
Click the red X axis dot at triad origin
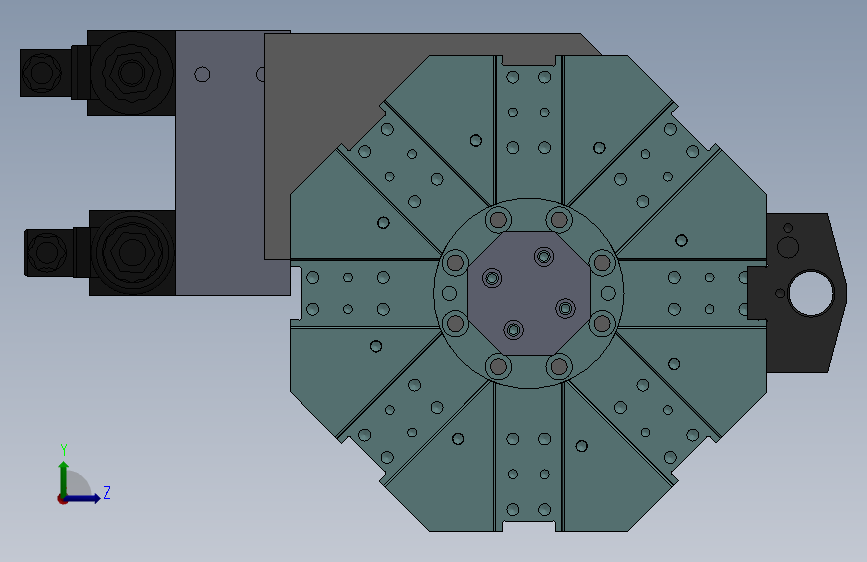(x=62, y=499)
